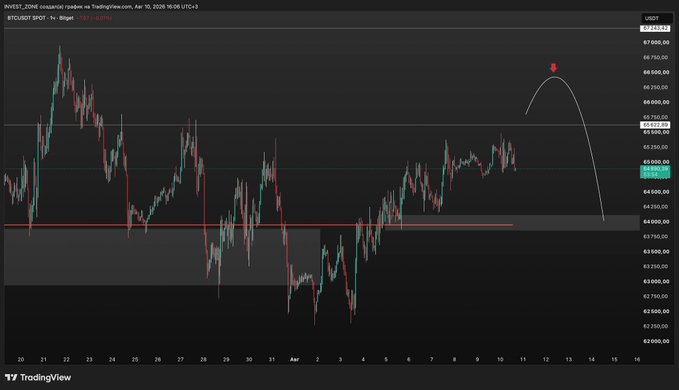The width and height of the screenshot is (679, 390).
Task: Click the date label 31 on the time axis
Action: [272, 359]
